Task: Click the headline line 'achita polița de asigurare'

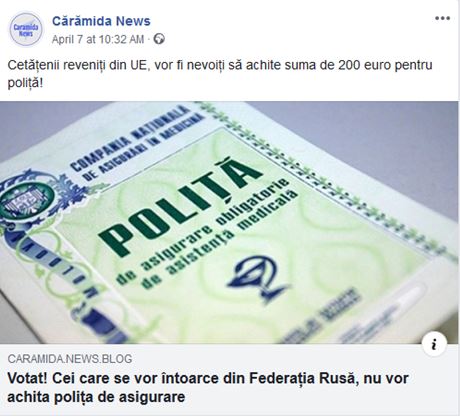Action: [96, 397]
